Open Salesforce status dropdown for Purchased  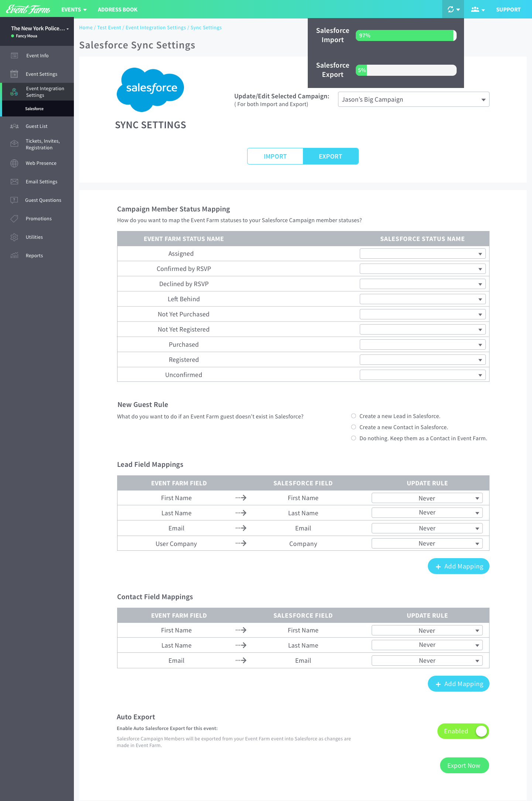(423, 345)
